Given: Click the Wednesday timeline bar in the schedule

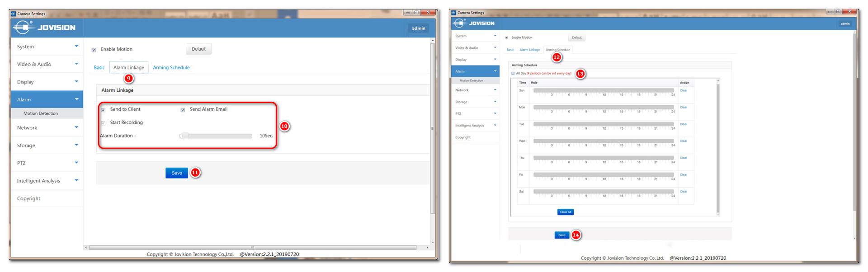Looking at the screenshot, I should point(603,141).
